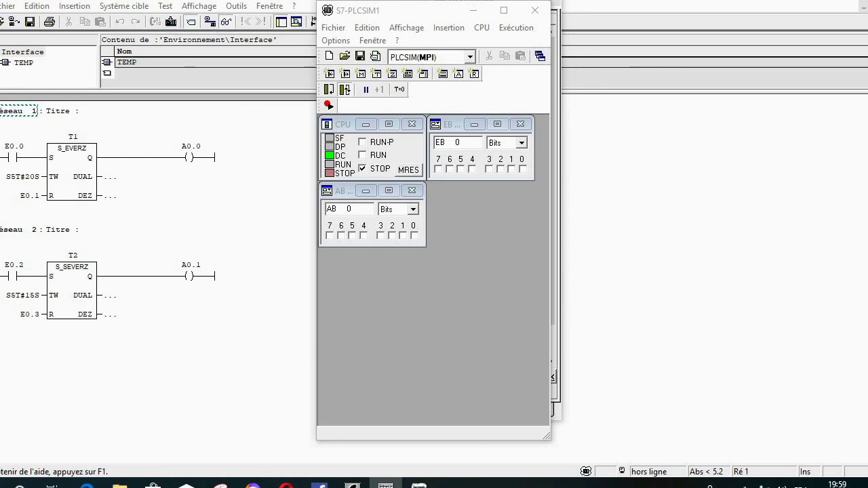Screen dimensions: 868x488
Task: Save block in the LAD editor toolbar
Action: click(x=30, y=22)
